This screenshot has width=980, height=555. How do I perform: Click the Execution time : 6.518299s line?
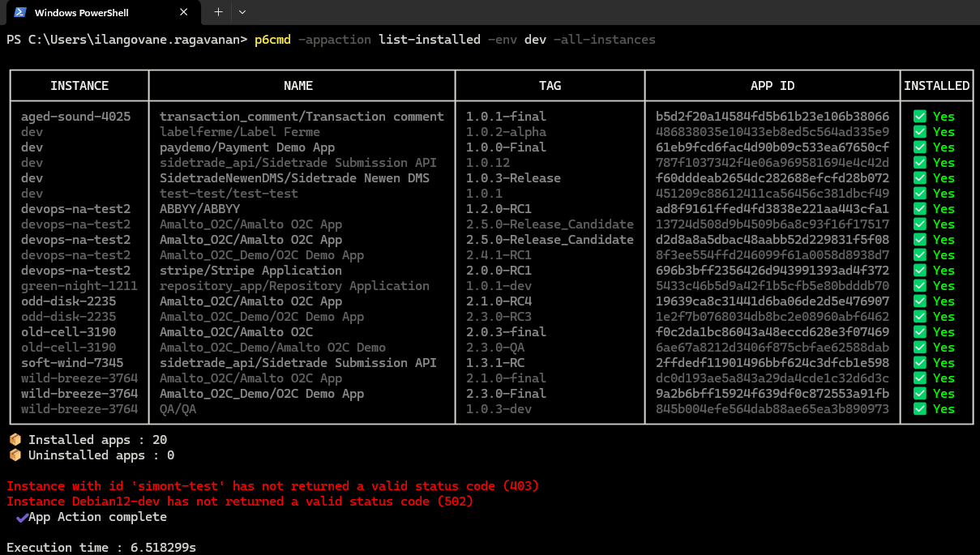tap(101, 548)
